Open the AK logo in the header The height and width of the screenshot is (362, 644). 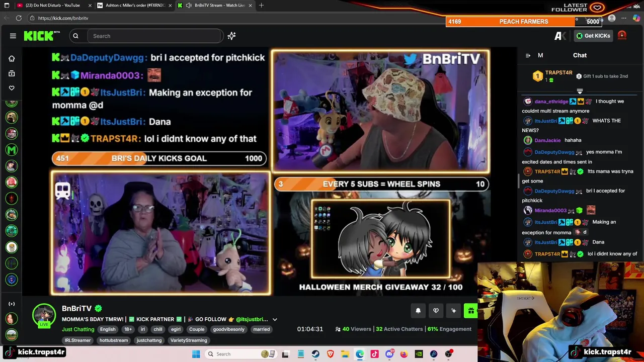pyautogui.click(x=560, y=36)
